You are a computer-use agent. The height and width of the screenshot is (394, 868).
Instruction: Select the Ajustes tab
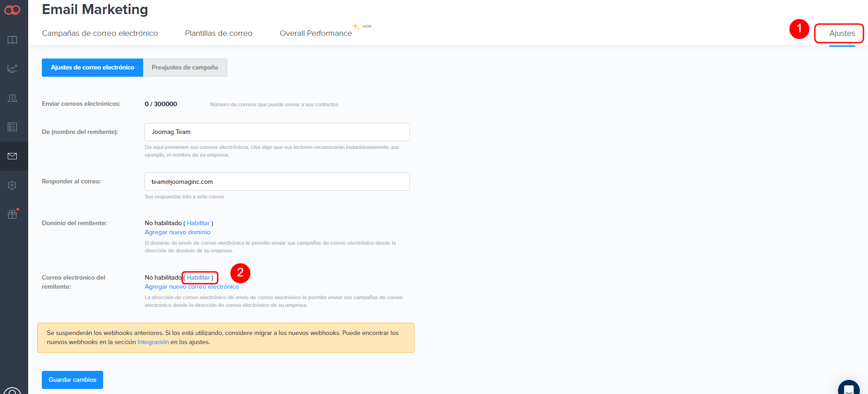(842, 33)
